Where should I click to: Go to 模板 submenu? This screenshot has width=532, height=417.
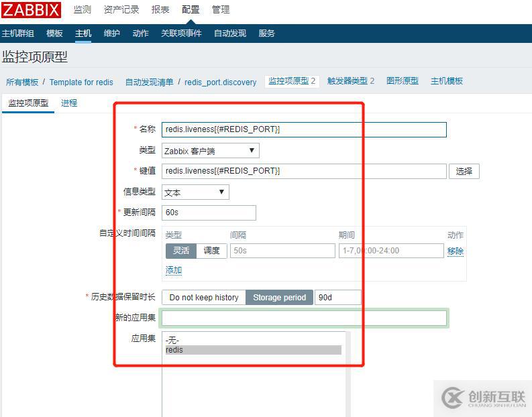(x=54, y=34)
